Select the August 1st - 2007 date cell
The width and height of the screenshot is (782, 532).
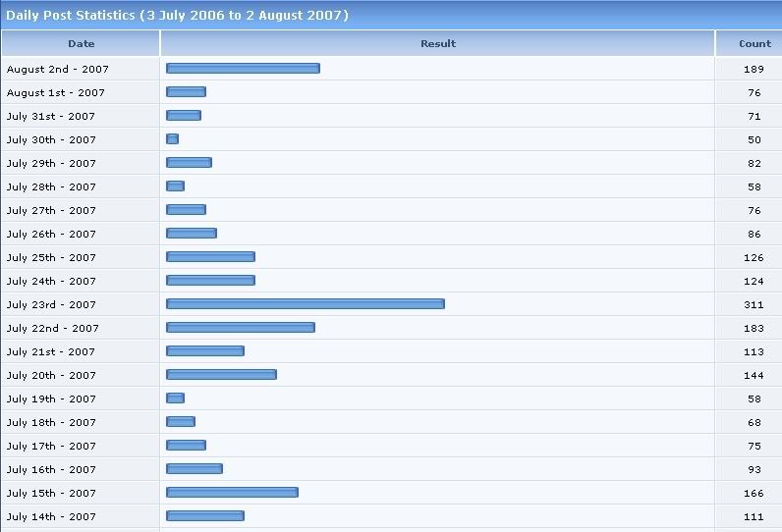pos(56,93)
